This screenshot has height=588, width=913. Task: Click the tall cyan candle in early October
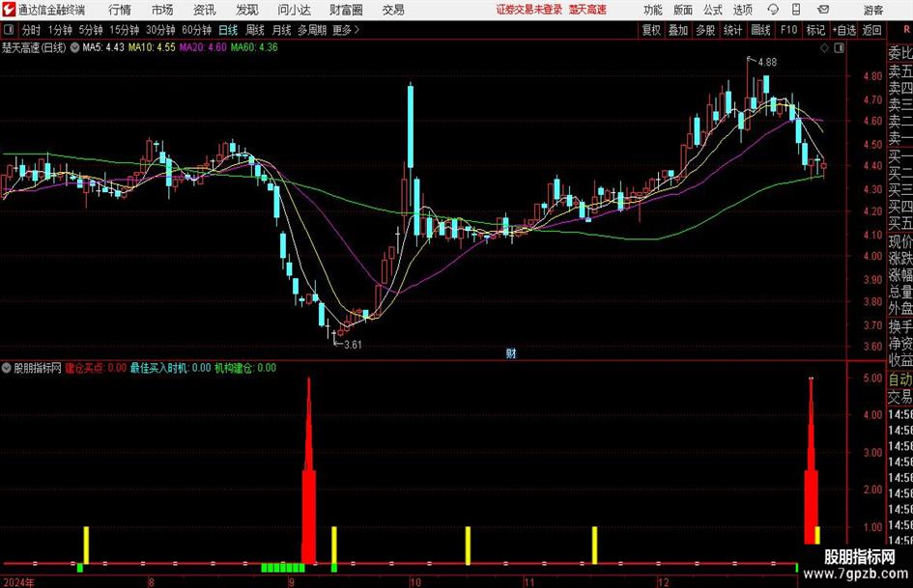tap(411, 126)
